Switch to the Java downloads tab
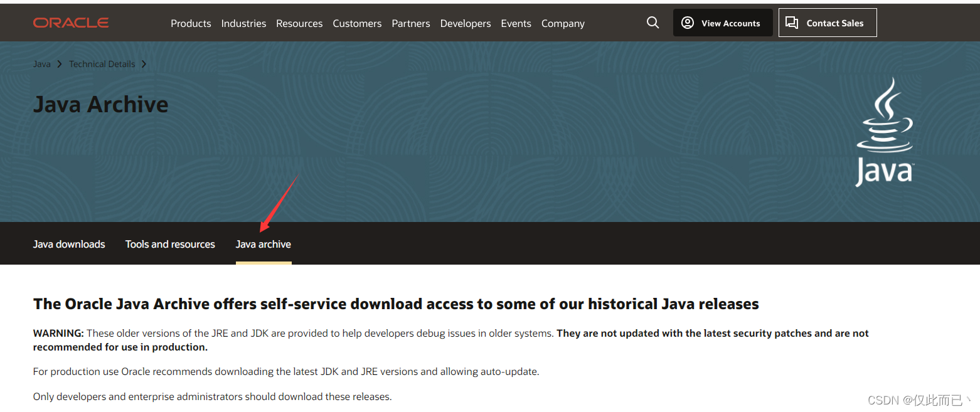The image size is (980, 412). pos(69,244)
